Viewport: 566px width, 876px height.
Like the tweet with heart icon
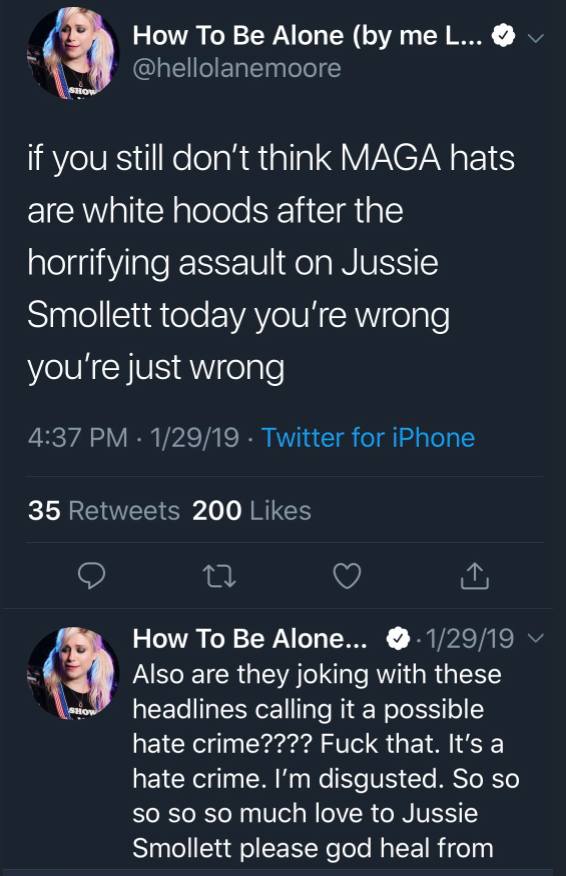pyautogui.click(x=347, y=576)
